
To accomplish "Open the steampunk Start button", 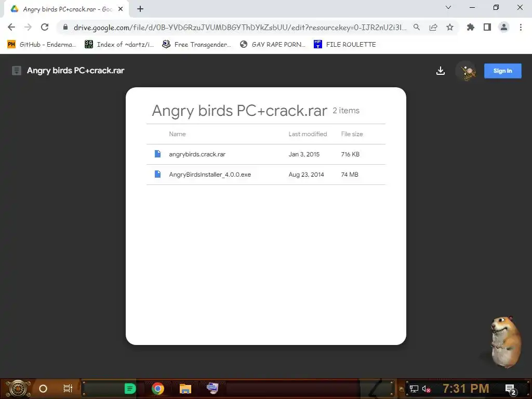I will click(18, 389).
